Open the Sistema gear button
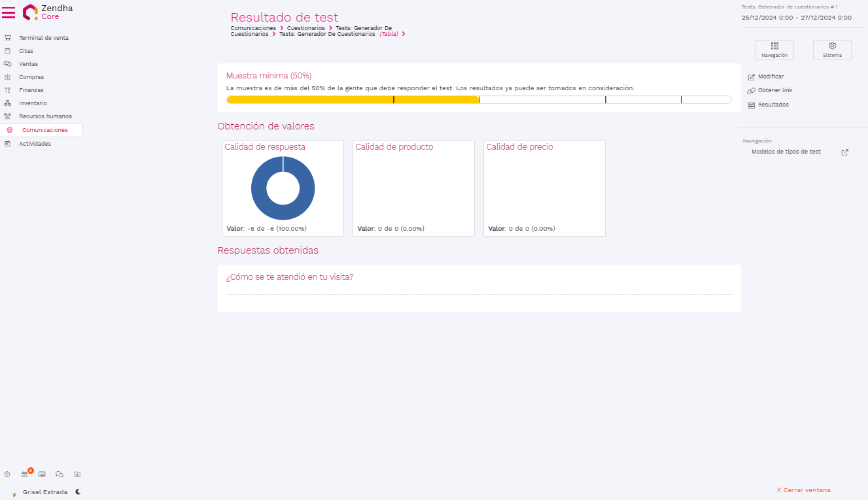Screen dimensions: 868x500 point(832,50)
